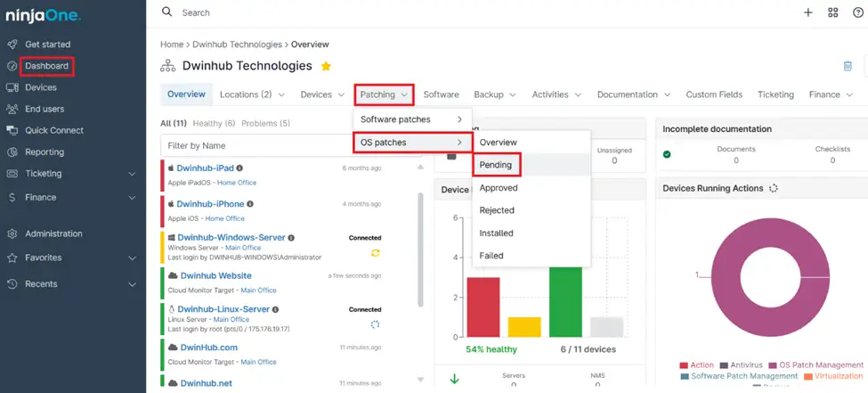The width and height of the screenshot is (868, 393).
Task: Click the Home breadcrumb link
Action: click(172, 45)
